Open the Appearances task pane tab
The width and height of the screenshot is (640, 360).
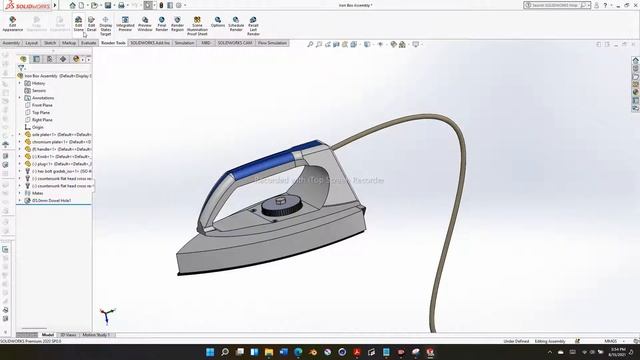tap(636, 92)
